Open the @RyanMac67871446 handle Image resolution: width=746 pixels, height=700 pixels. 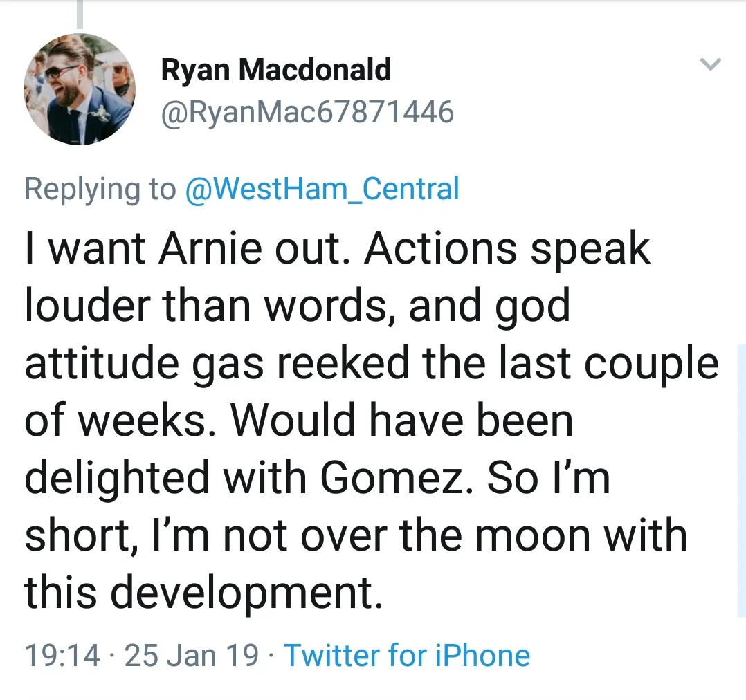[x=307, y=112]
